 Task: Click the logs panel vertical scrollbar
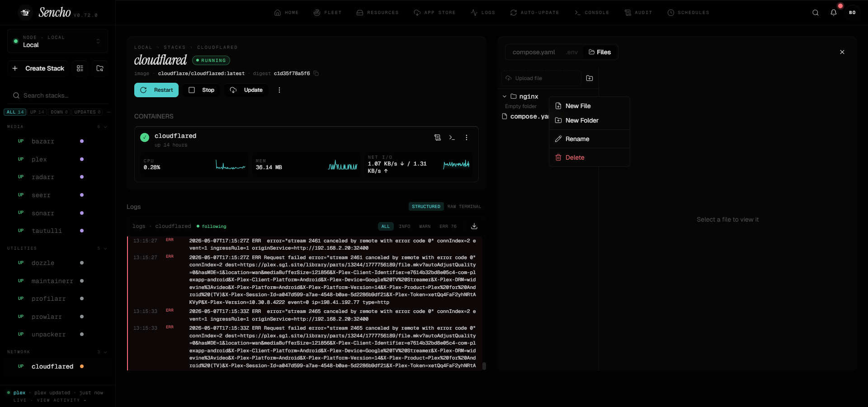coord(484,366)
